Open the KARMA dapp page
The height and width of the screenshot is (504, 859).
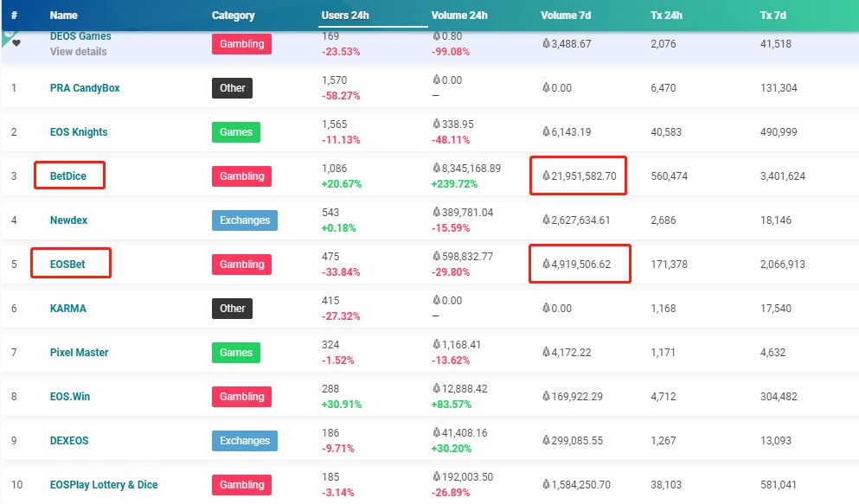(68, 308)
